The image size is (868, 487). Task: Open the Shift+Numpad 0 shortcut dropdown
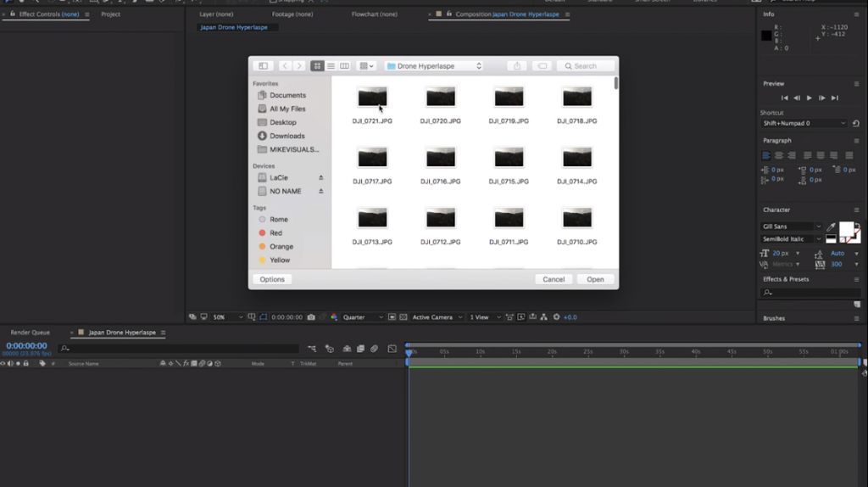click(804, 124)
